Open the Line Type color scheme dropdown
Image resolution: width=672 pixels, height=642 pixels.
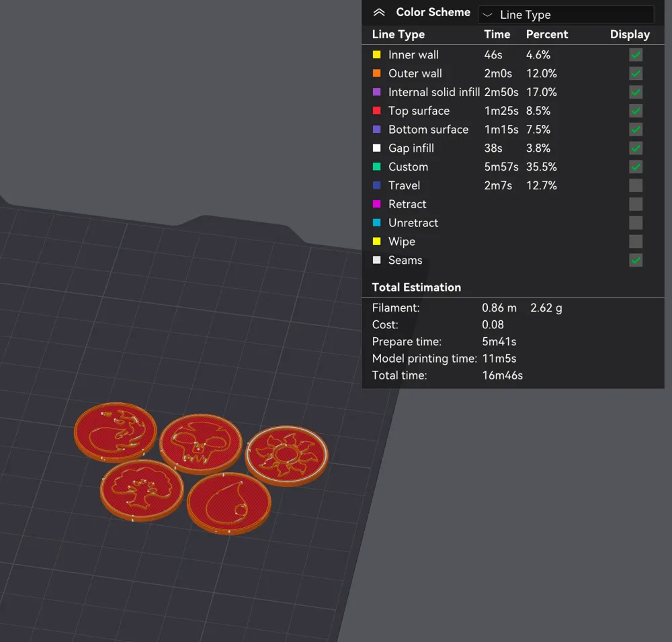click(x=565, y=15)
